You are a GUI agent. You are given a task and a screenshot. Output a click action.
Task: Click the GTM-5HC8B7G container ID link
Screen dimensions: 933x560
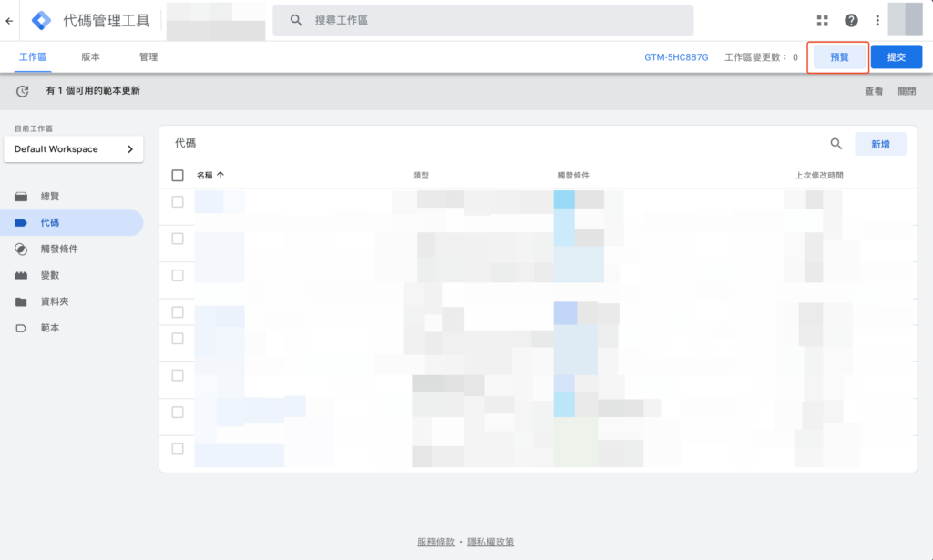pyautogui.click(x=676, y=57)
